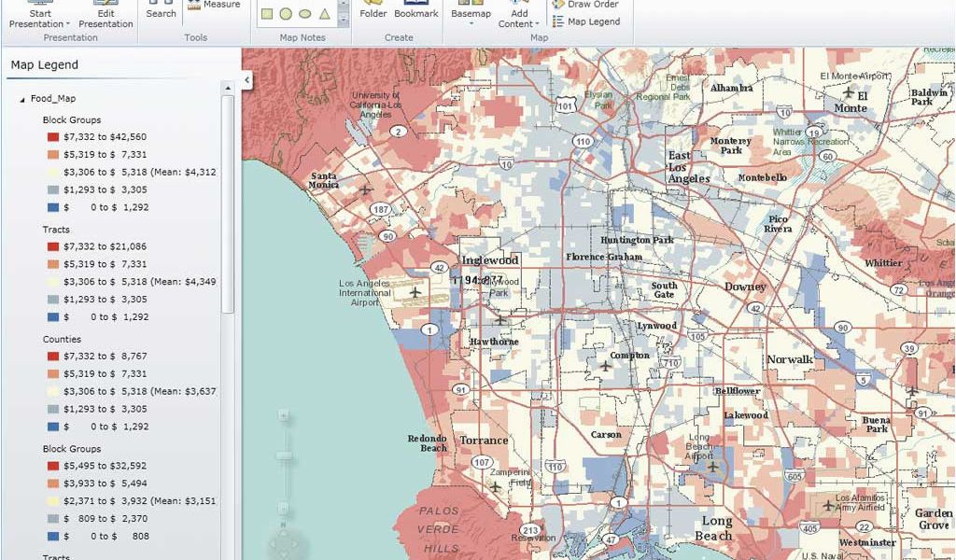
Task: Activate the Measure tool
Action: tap(214, 5)
